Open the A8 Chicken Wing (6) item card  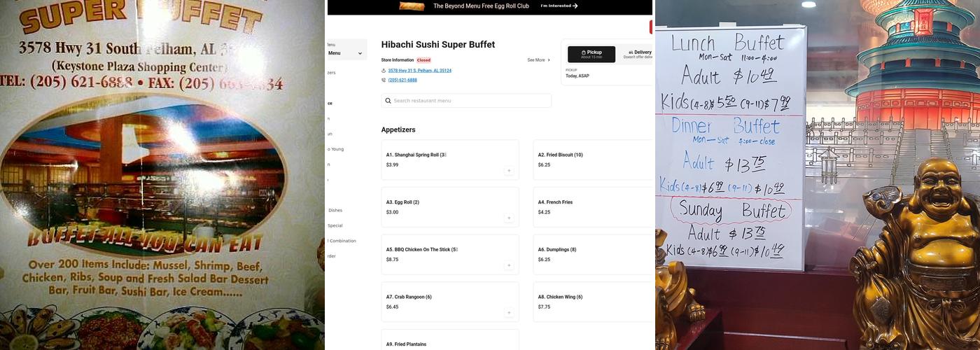click(x=594, y=302)
